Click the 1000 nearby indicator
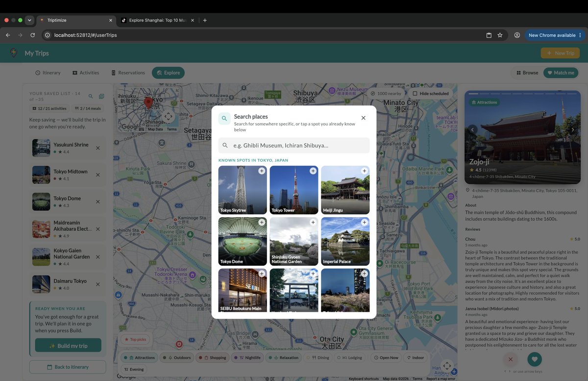 pos(386,93)
